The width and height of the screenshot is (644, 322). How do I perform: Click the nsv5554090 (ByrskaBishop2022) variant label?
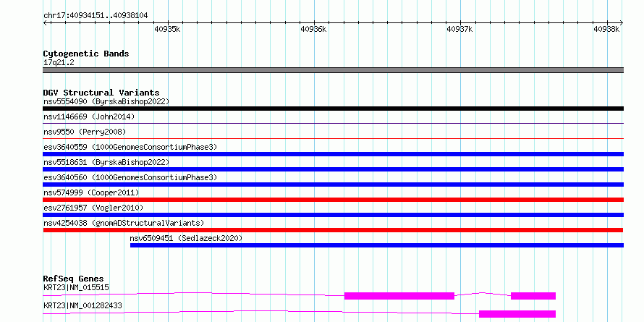pos(106,101)
